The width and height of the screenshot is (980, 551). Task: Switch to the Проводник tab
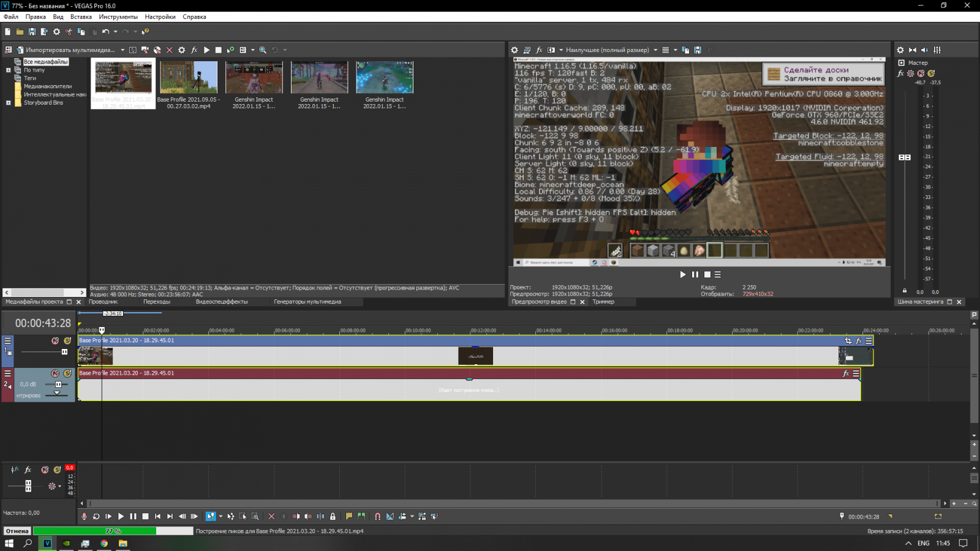[x=103, y=302]
